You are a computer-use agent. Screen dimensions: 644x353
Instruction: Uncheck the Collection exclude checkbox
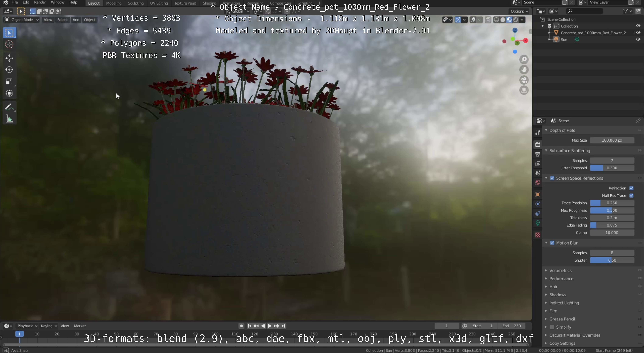tap(550, 26)
